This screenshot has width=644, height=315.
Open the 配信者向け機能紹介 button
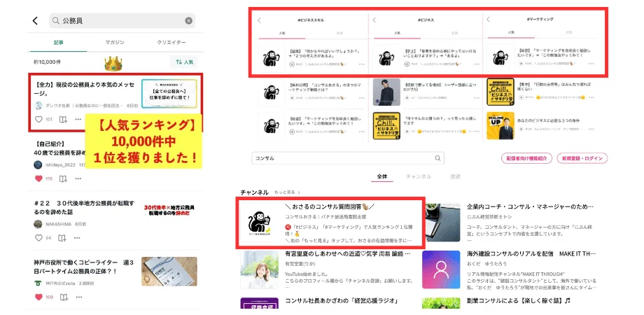[526, 158]
